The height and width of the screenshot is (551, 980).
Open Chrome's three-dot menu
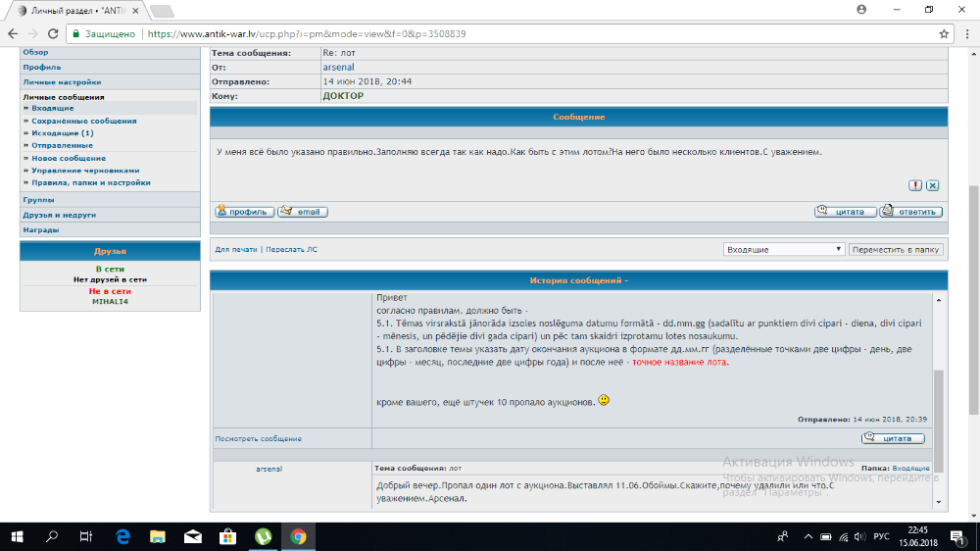(x=967, y=33)
